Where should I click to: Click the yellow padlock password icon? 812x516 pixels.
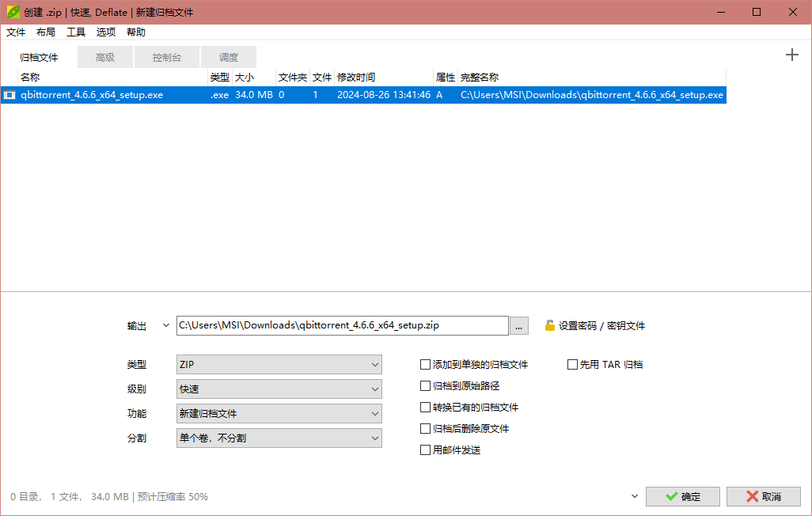(549, 325)
